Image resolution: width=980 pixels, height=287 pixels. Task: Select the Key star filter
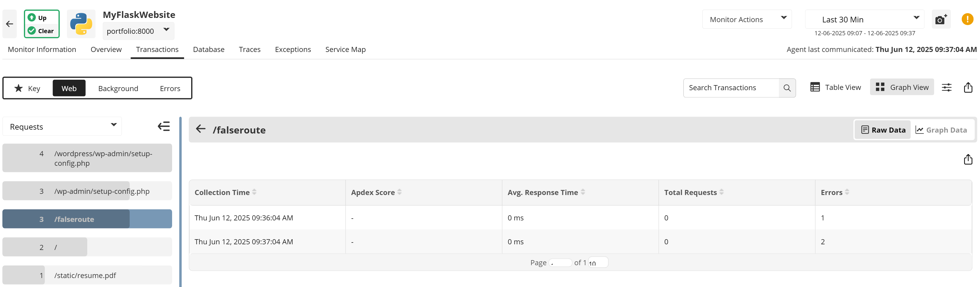click(27, 88)
